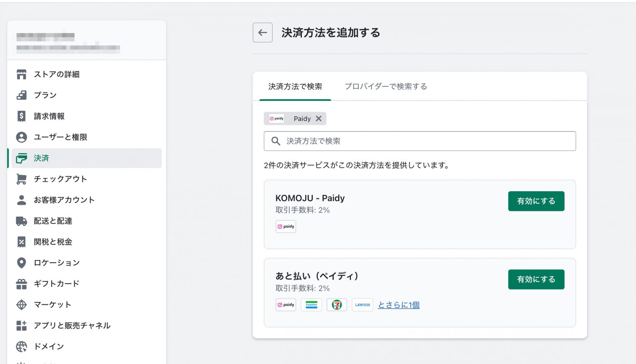Select the 決済方法で検索 tab

point(294,86)
